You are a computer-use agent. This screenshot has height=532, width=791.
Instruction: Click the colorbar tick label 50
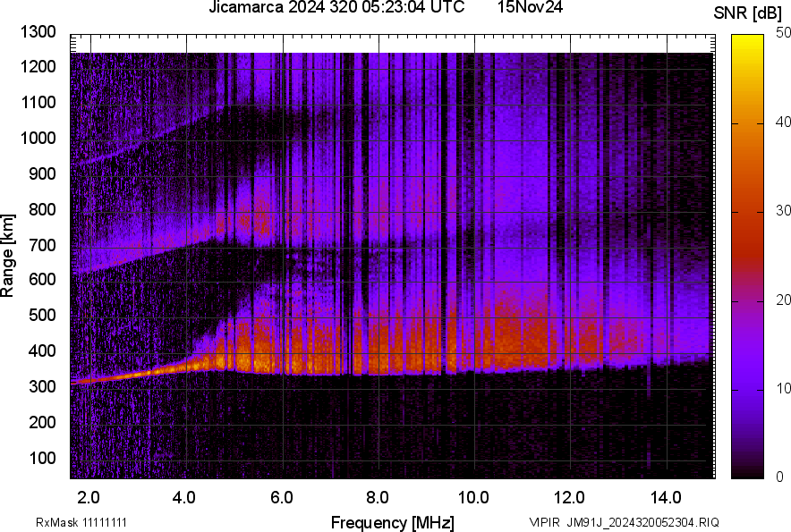click(x=784, y=33)
